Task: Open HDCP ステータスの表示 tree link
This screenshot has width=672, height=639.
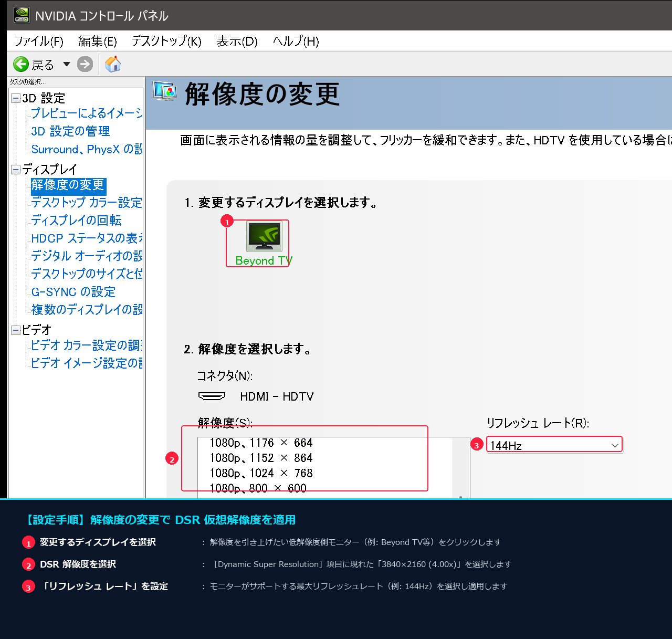Action: point(87,238)
